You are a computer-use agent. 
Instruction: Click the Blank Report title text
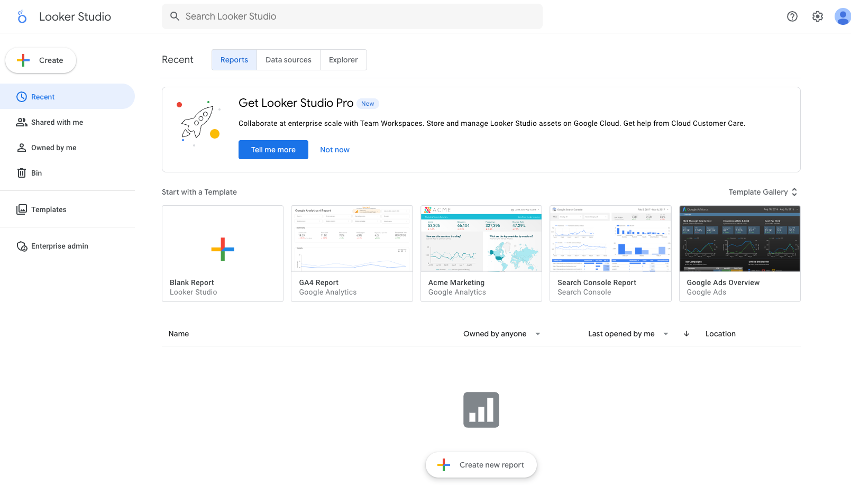tap(192, 282)
